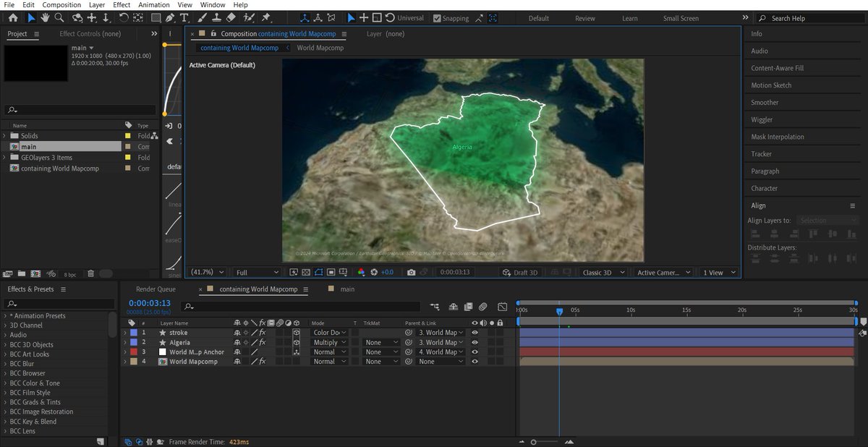Activate the Puppet Pin tool
The image size is (868, 447).
coord(265,18)
